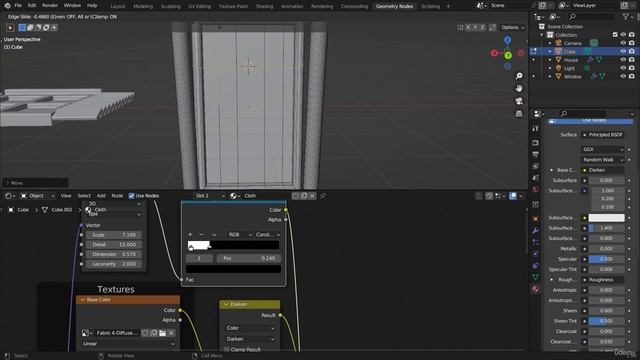Viewport: 640px width, 360px height.
Task: Open the Object shader type dropdown
Action: tap(38, 196)
